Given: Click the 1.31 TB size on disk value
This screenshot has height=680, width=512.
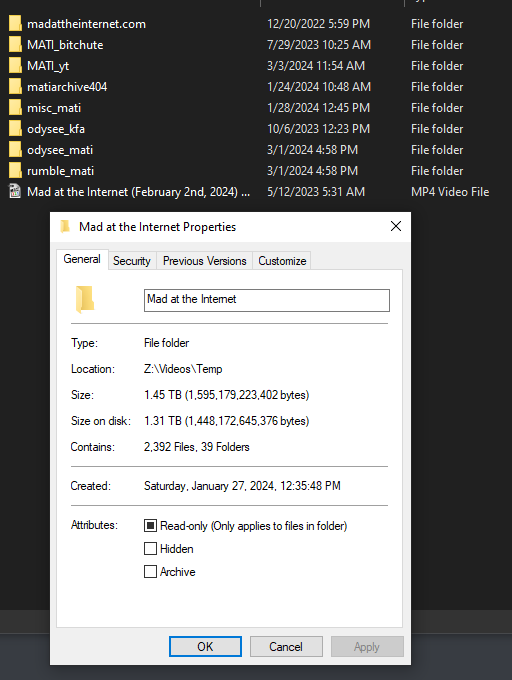Looking at the screenshot, I should tap(226, 421).
